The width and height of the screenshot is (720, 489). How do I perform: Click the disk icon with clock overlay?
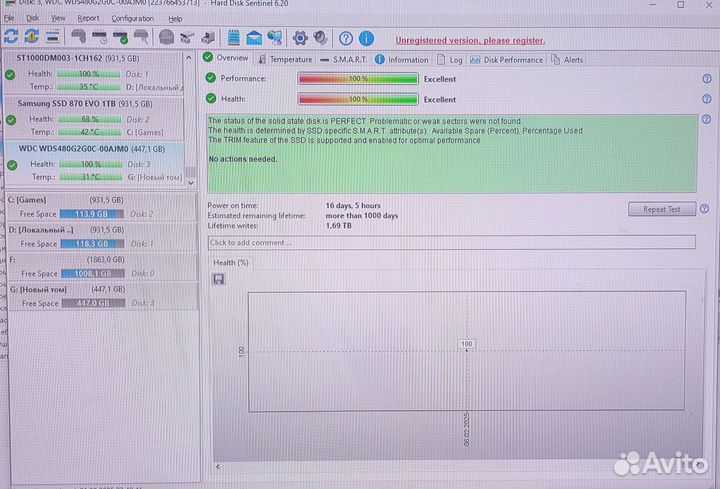[99, 37]
